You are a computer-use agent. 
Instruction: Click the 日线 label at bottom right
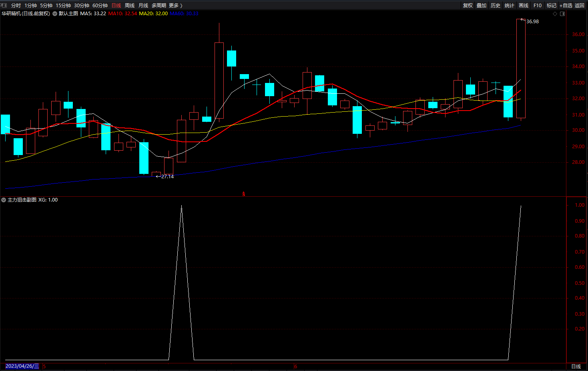coord(576,367)
